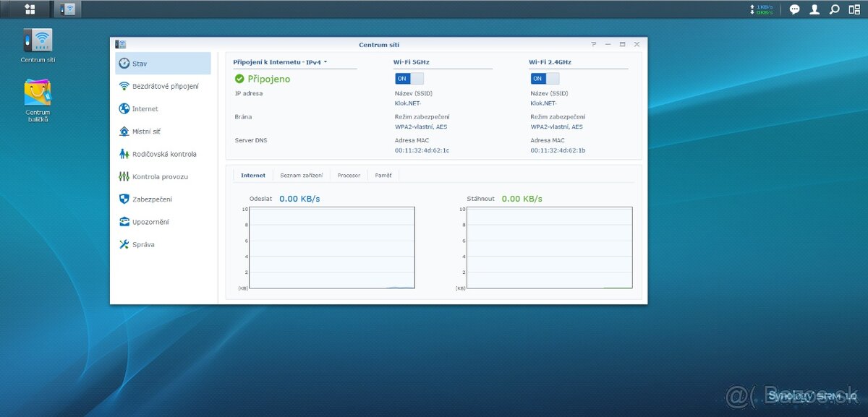Open the widgets panel icon
This screenshot has width=868, height=417.
click(854, 9)
